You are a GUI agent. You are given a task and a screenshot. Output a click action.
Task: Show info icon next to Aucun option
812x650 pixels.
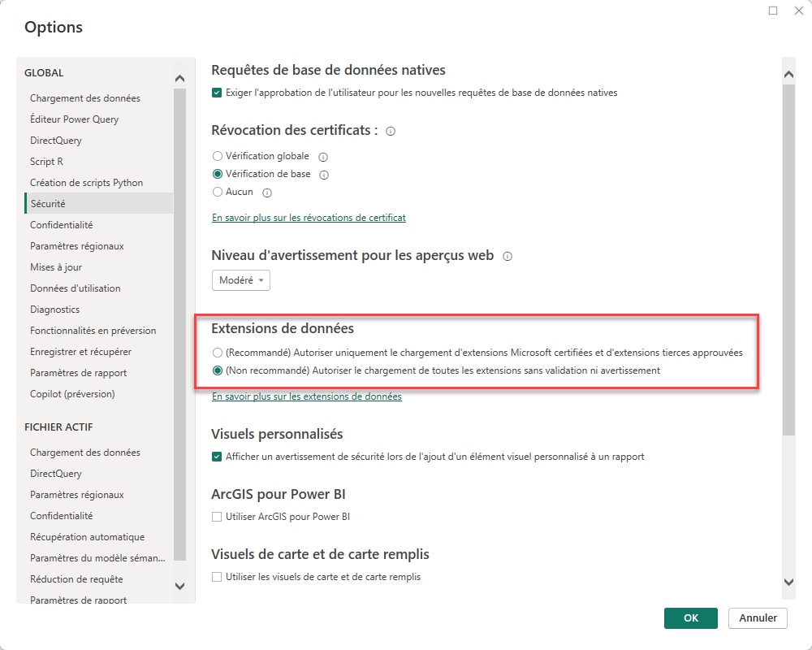pyautogui.click(x=267, y=193)
